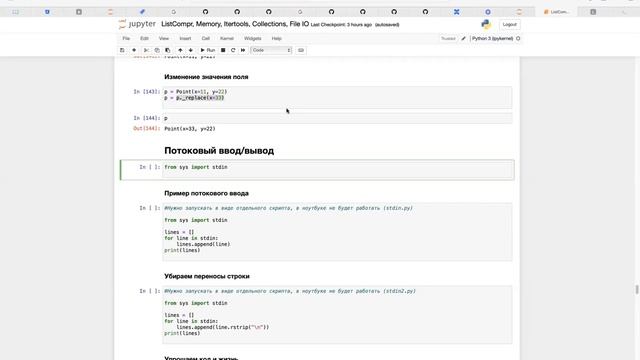Viewport: 640px width, 360px height.
Task: Click into code cell In [144] containing p
Action: click(x=337, y=118)
